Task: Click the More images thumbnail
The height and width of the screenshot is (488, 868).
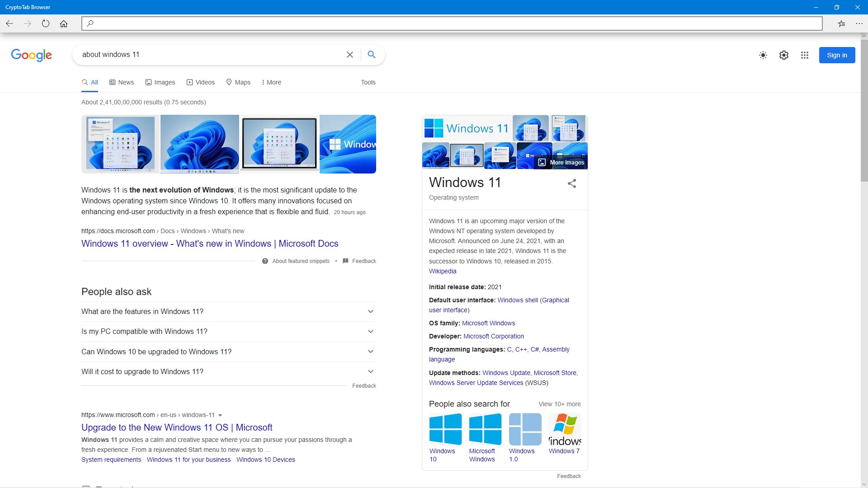Action: point(561,162)
